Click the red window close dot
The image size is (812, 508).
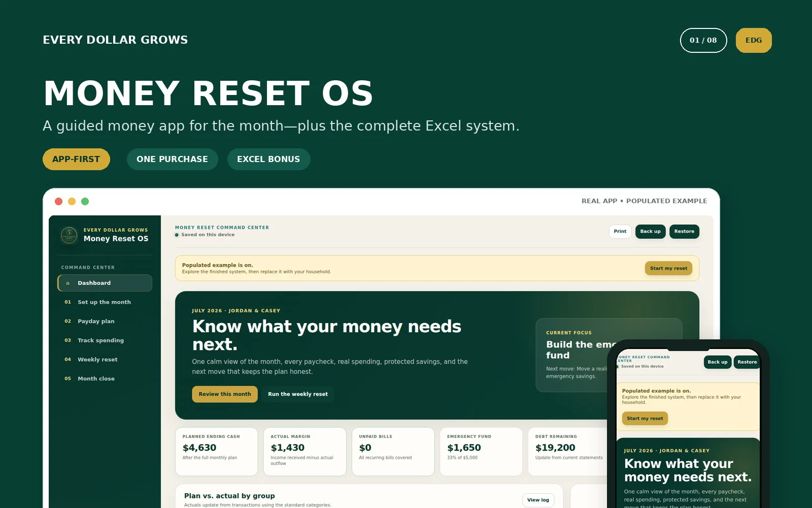pyautogui.click(x=58, y=202)
